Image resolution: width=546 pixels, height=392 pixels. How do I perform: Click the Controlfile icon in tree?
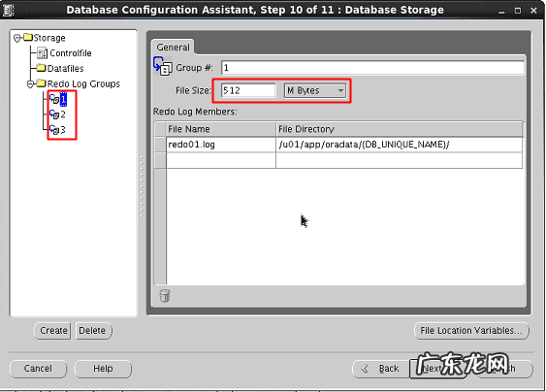42,53
